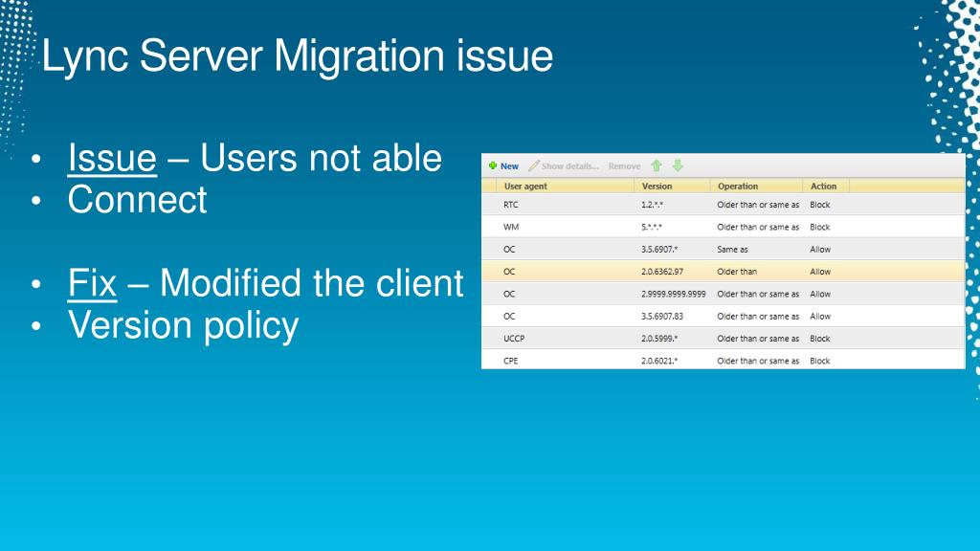This screenshot has height=551, width=980.
Task: Click Block action in the CPE row
Action: [820, 361]
